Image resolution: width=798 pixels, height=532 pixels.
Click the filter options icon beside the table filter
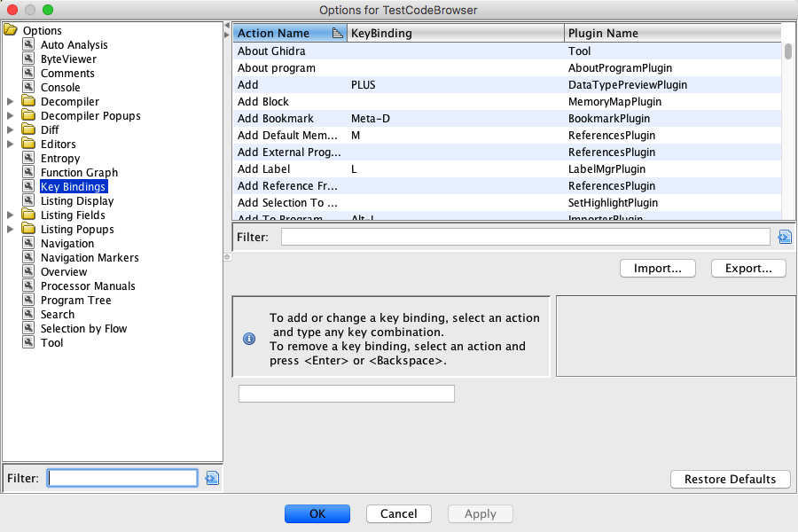point(784,237)
